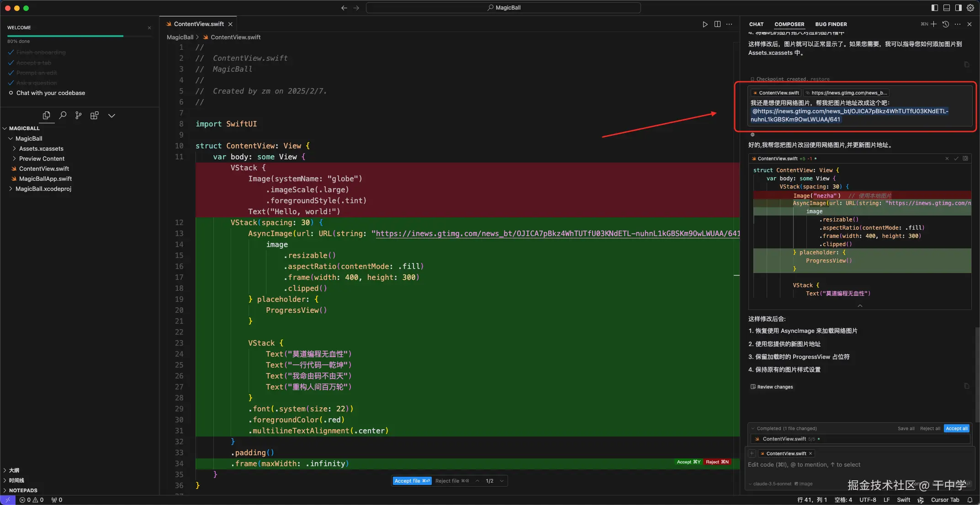Select the 'Chat with your codebase' checklist item

pyautogui.click(x=50, y=93)
